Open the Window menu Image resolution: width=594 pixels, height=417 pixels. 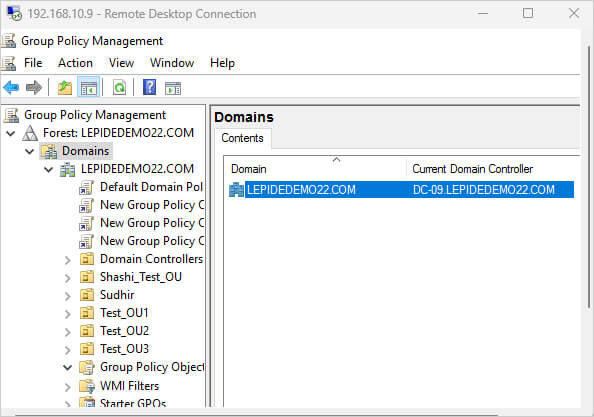click(x=172, y=63)
